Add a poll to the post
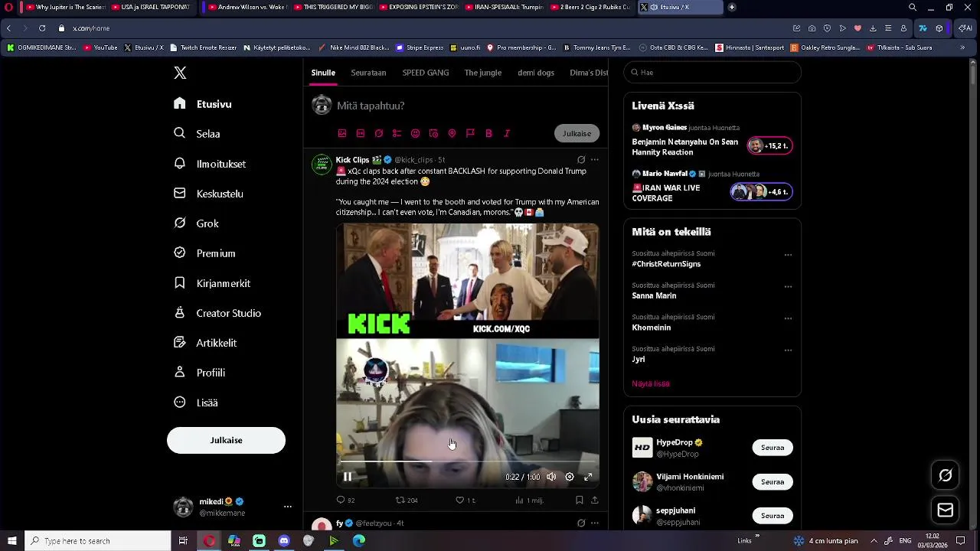The image size is (980, 551). (x=397, y=133)
